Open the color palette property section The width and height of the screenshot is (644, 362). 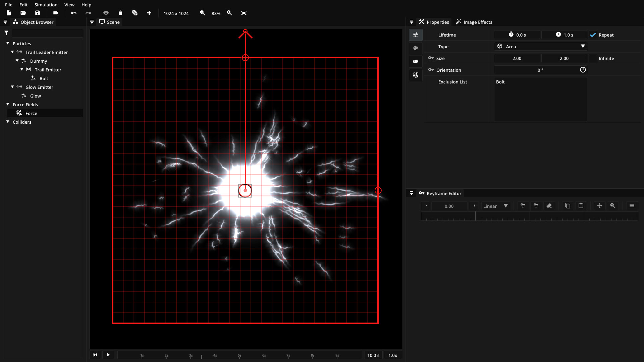(416, 48)
